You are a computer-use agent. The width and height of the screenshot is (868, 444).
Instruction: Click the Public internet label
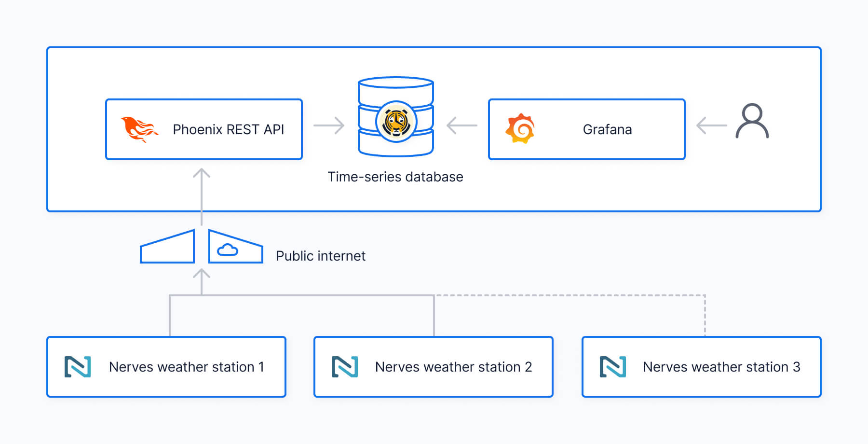(320, 256)
